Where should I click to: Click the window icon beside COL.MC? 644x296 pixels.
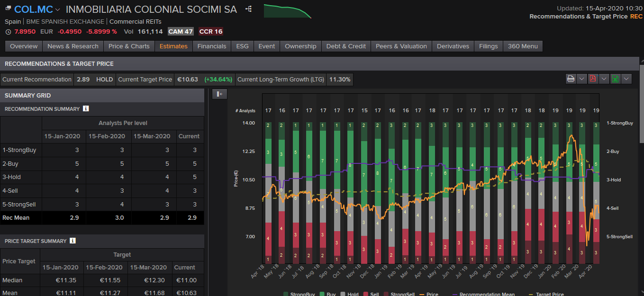tap(8, 9)
